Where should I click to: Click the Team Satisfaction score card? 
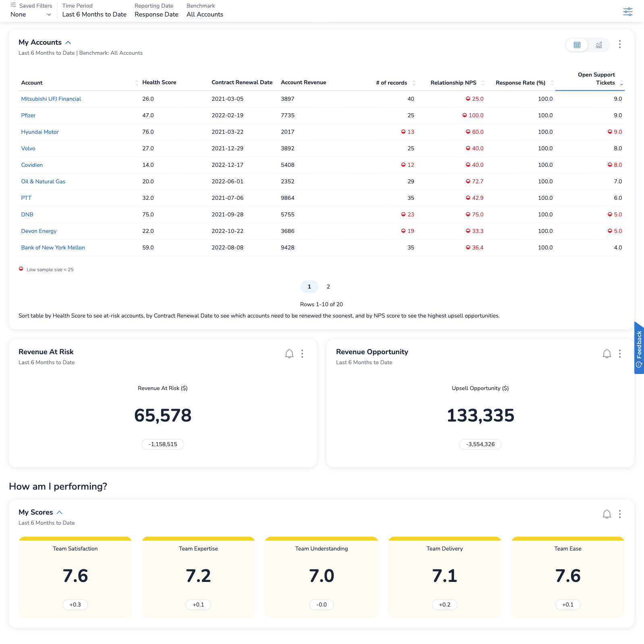point(75,577)
